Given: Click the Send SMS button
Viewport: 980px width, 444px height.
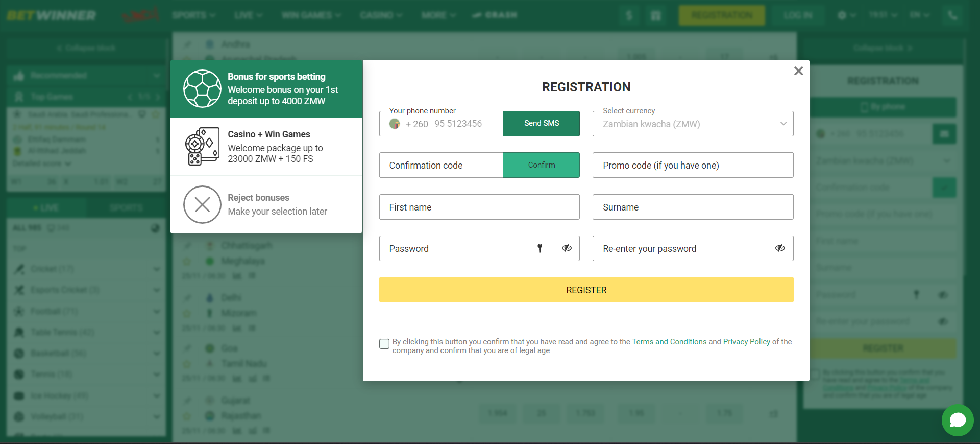Looking at the screenshot, I should [x=542, y=124].
